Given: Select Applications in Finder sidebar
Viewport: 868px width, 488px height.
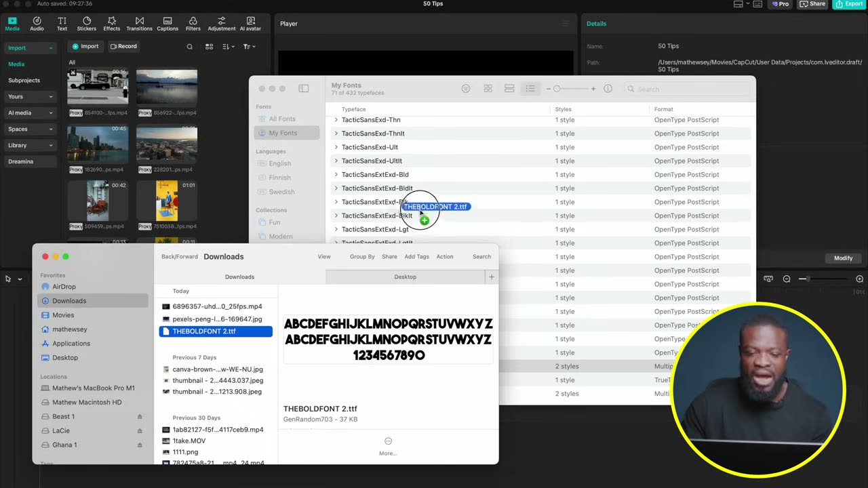Looking at the screenshot, I should tap(71, 344).
